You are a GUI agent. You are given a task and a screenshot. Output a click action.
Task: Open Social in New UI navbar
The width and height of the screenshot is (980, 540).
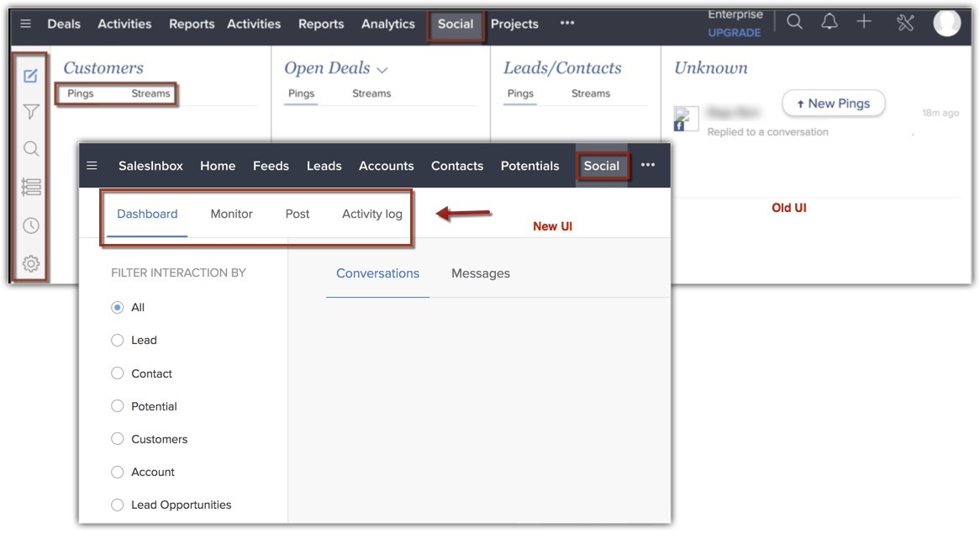point(601,166)
